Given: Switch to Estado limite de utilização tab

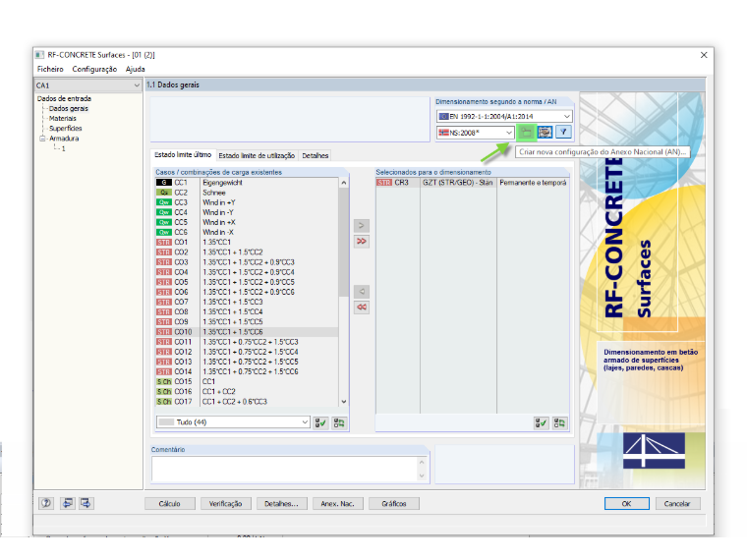Looking at the screenshot, I should coord(257,155).
